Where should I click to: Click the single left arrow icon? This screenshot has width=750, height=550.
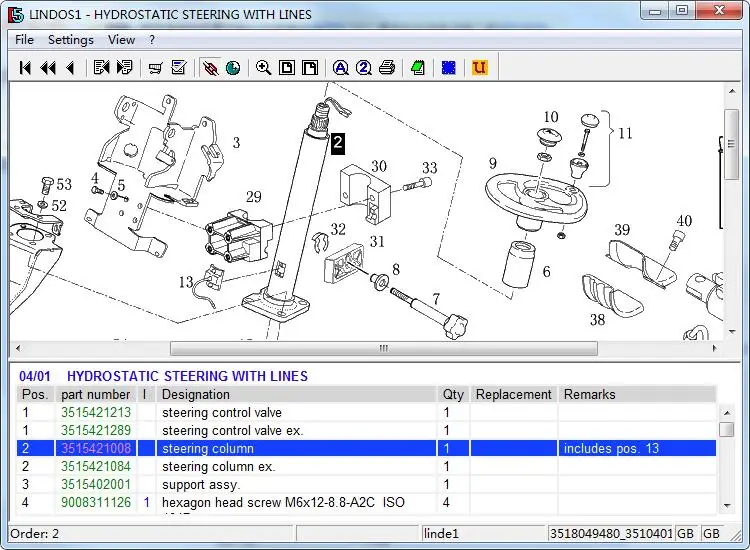point(69,68)
